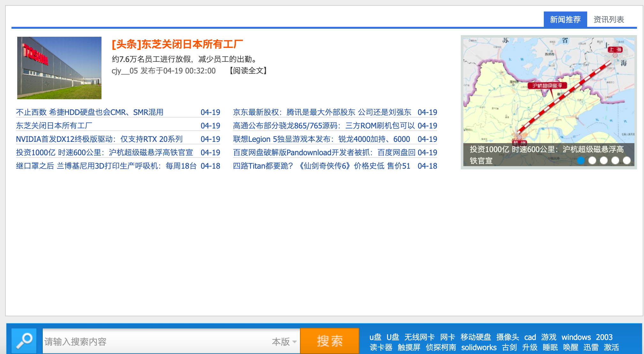Click the 触摸屏 keyword
Screen dimensions: 644x354
coord(409,347)
